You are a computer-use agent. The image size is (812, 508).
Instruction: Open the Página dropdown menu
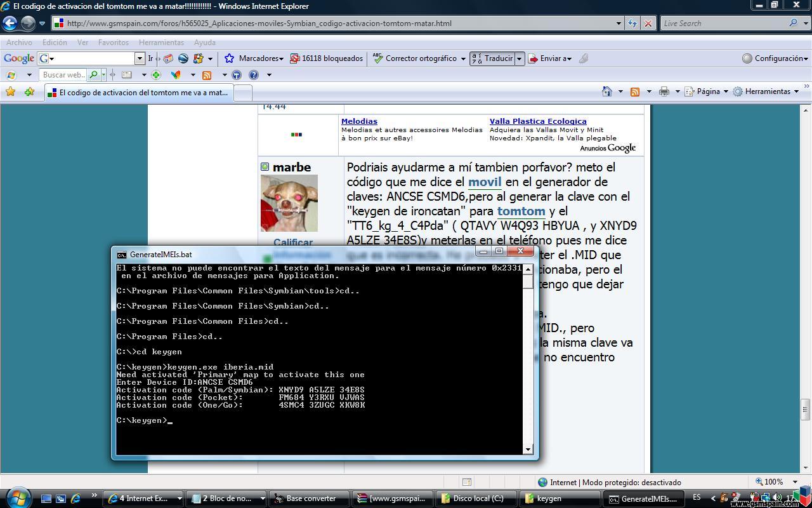click(x=707, y=91)
